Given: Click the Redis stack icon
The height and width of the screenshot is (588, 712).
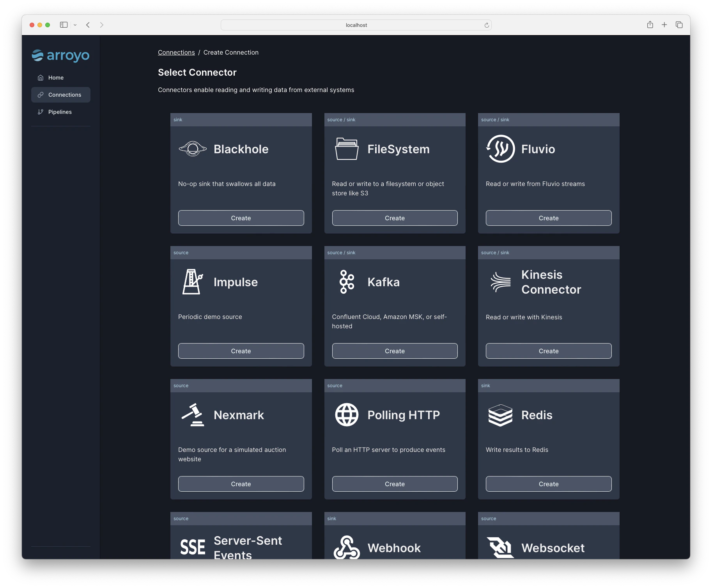Looking at the screenshot, I should (x=500, y=414).
